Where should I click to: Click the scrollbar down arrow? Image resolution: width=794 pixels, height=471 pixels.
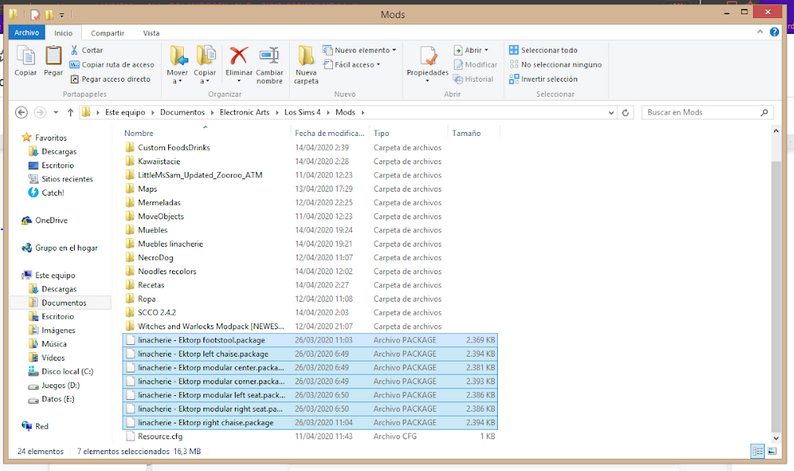[x=776, y=438]
